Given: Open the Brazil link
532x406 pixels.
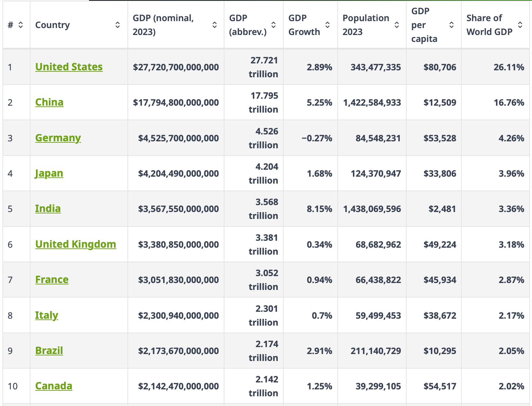Looking at the screenshot, I should tap(49, 351).
